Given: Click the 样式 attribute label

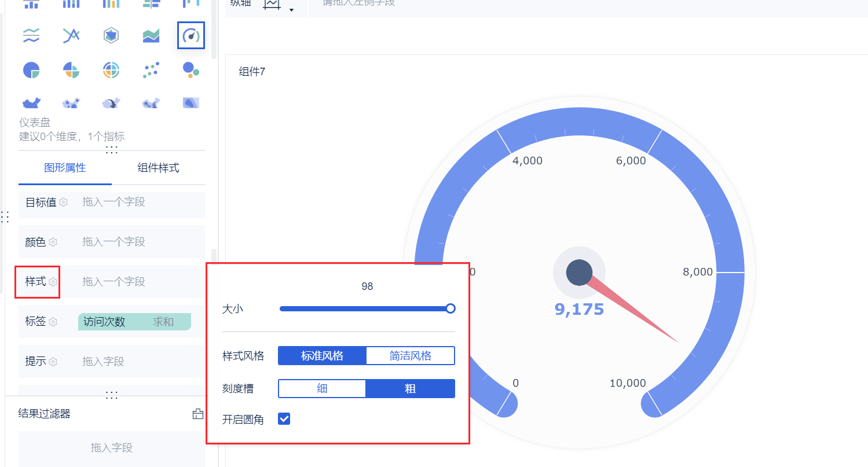Looking at the screenshot, I should point(35,282).
